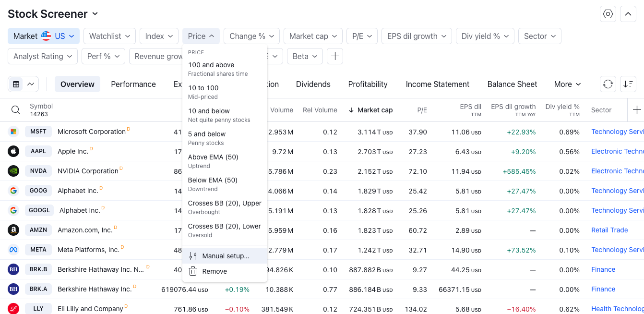Image resolution: width=644 pixels, height=314 pixels.
Task: Open Health Technology sector link
Action: coord(618,309)
